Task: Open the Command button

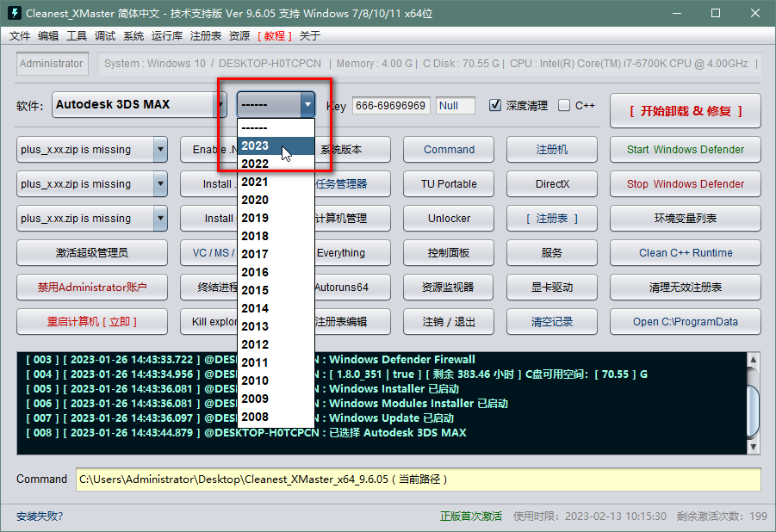Action: (x=449, y=150)
